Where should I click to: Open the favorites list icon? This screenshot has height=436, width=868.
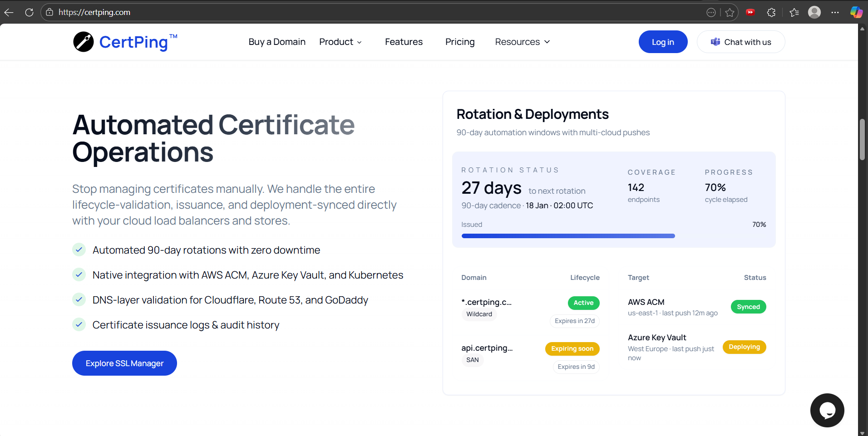click(794, 12)
